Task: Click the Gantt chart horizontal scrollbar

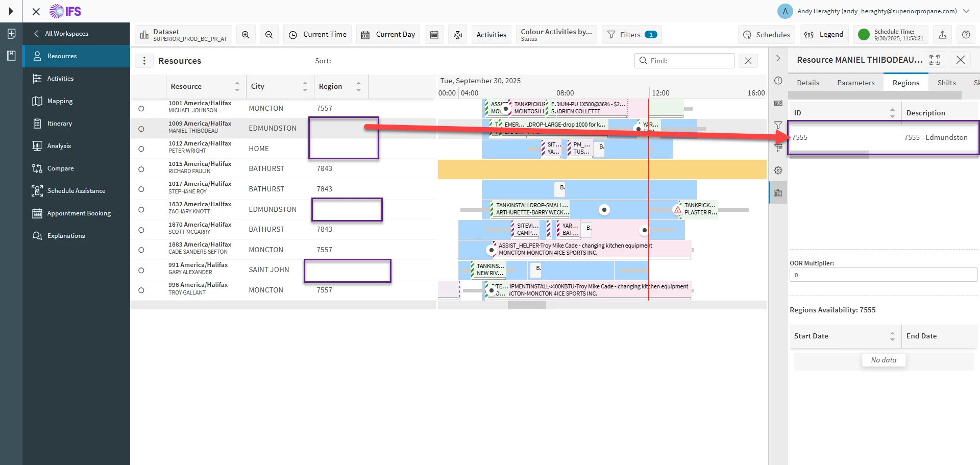Action: (x=527, y=305)
